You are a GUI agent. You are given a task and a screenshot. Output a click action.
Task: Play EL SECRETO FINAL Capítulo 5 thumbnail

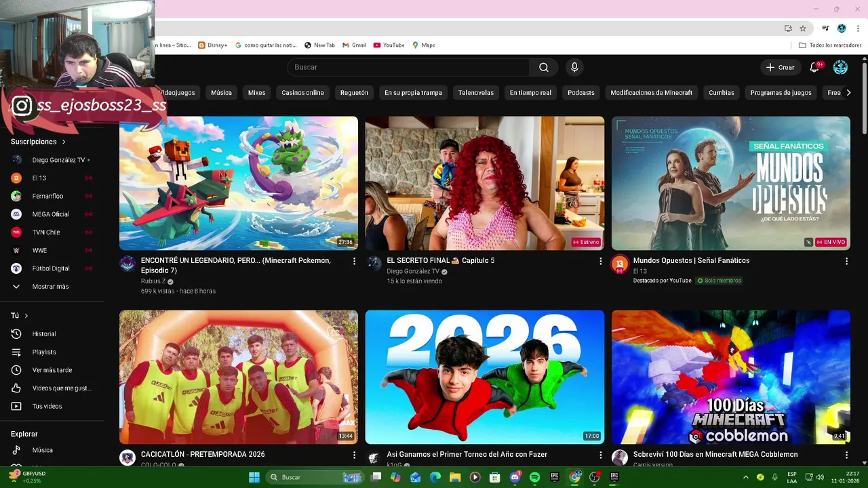[x=485, y=183]
